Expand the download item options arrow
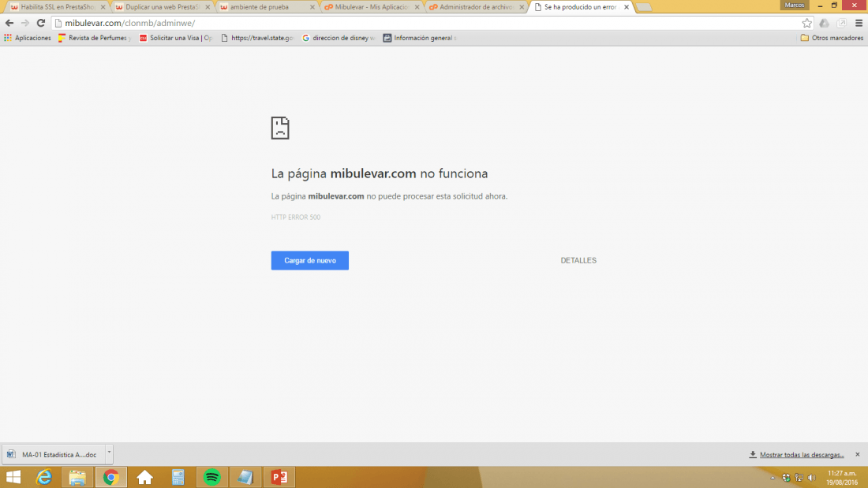The width and height of the screenshot is (868, 488). pyautogui.click(x=109, y=453)
